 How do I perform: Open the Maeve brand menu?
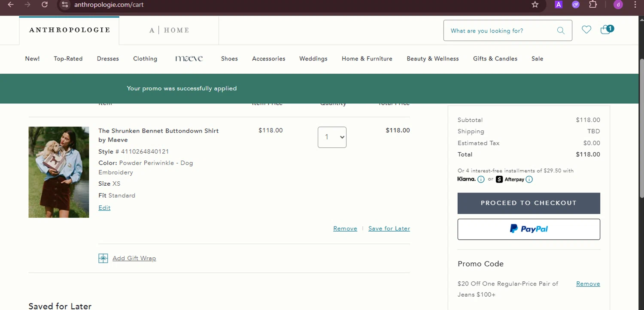click(189, 59)
